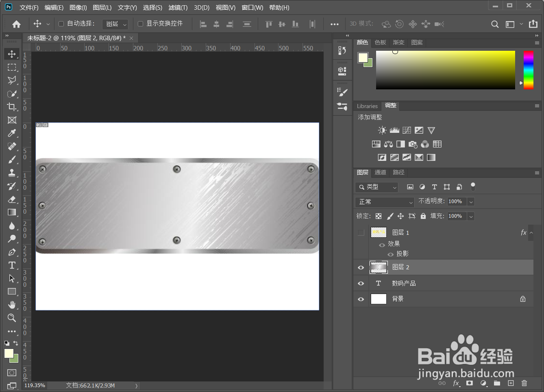Screen dimensions: 544x392
Task: Select the Eyedropper tool
Action: (x=12, y=133)
